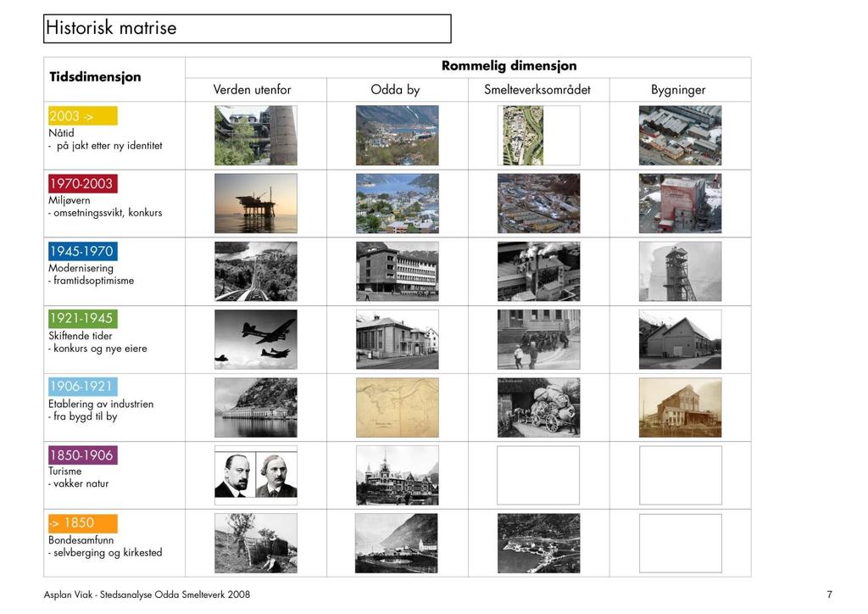Viewport: 868px width, 614px height.
Task: Click the empty Bygninger cell, 1850 row
Action: (x=681, y=543)
